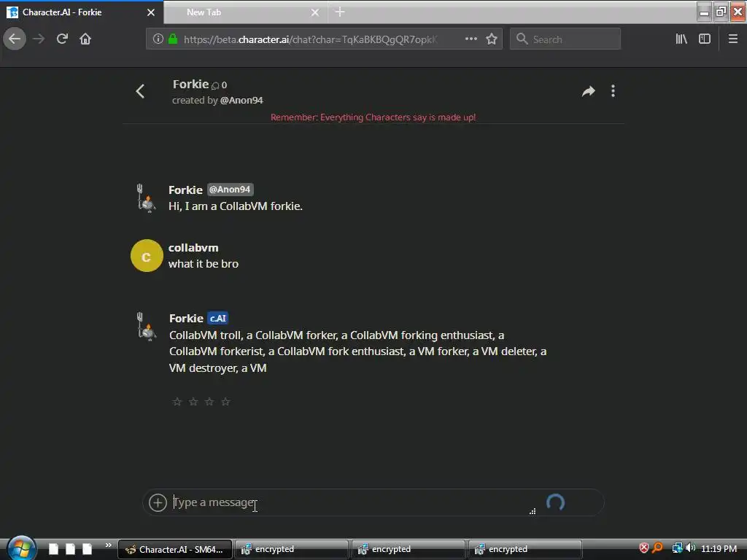Click the first quick launch document icon
This screenshot has width=747, height=560.
[53, 549]
